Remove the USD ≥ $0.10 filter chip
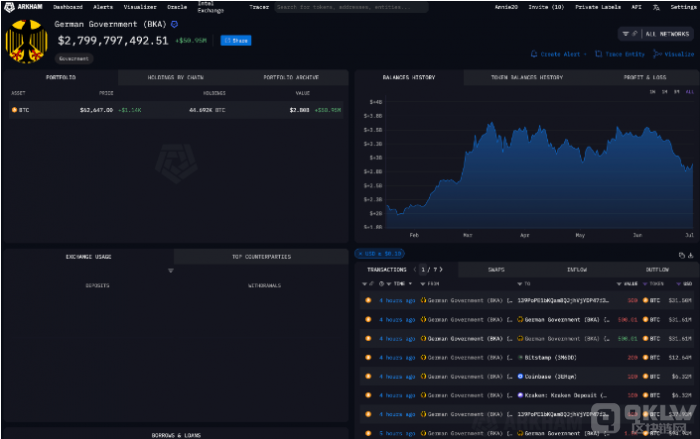This screenshot has width=700, height=439. pos(360,254)
